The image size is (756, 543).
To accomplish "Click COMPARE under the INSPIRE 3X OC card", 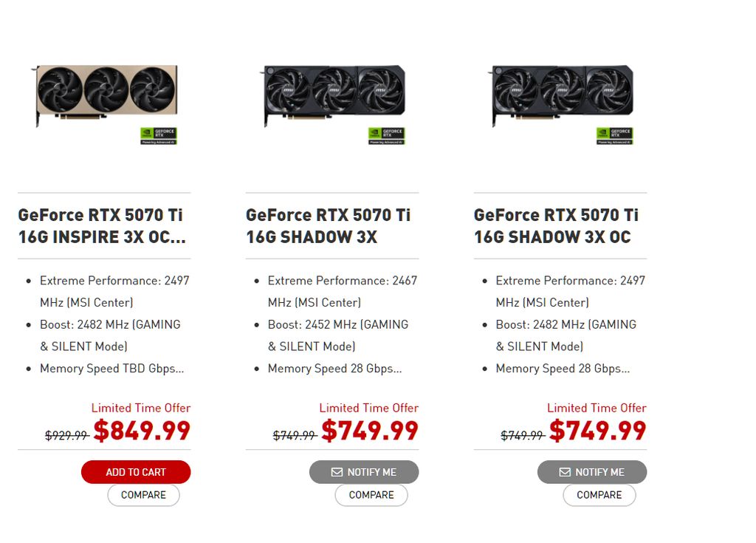I will tap(143, 495).
